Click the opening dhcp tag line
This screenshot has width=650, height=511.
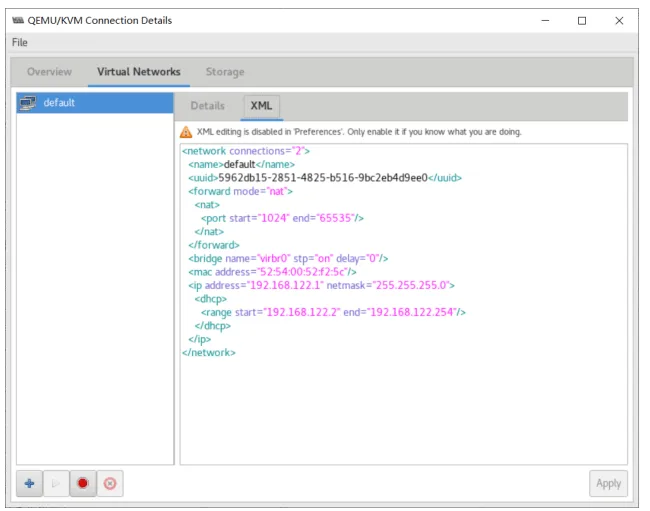211,299
